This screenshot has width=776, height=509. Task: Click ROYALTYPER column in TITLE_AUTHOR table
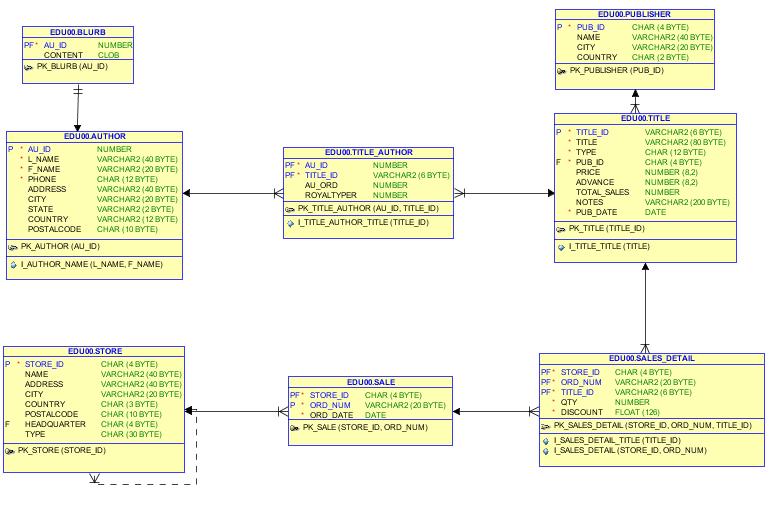tap(331, 195)
